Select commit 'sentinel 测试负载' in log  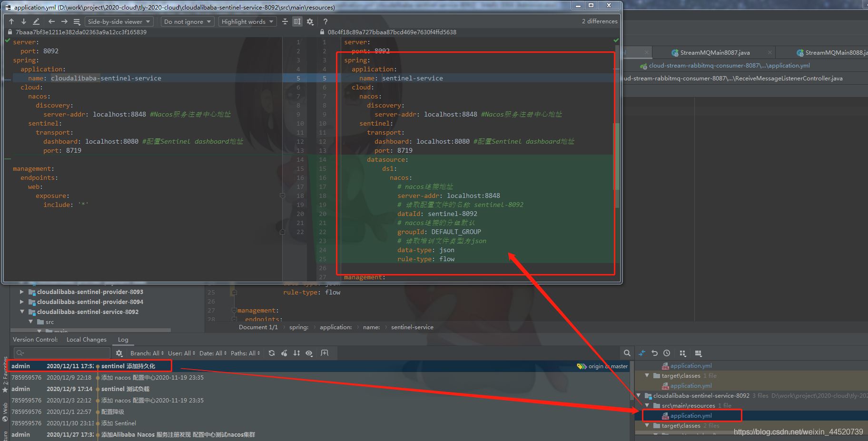point(125,389)
